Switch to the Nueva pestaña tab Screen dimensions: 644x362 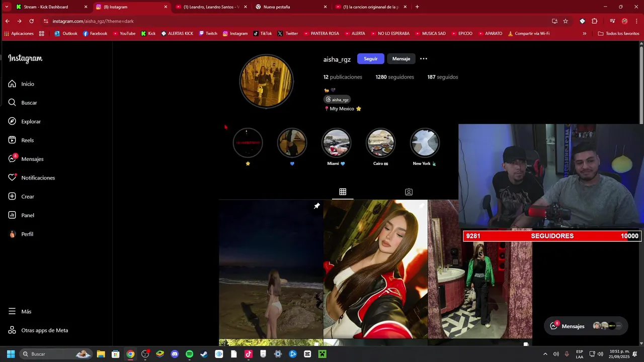pos(291,7)
